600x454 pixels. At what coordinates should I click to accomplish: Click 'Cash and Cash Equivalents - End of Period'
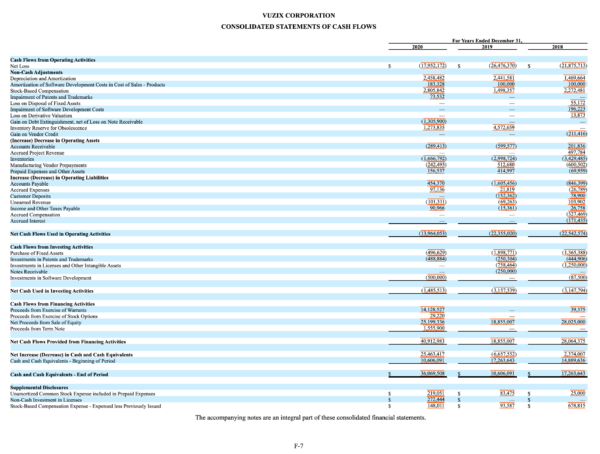tap(59, 374)
